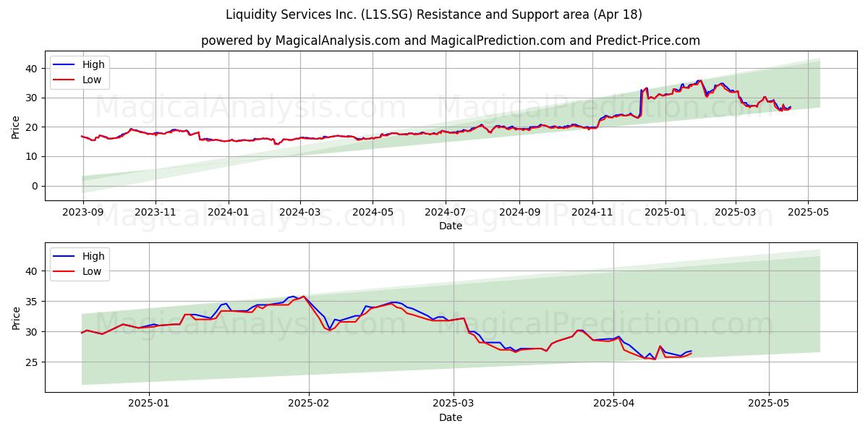Screen dimensions: 868x434
Task: Click the '2024-05' tick label
Action: pos(373,213)
